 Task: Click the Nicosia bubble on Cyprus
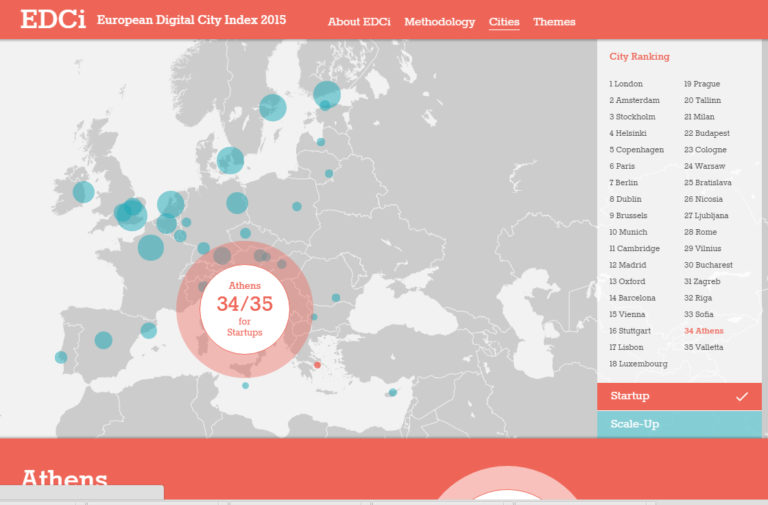tap(393, 391)
